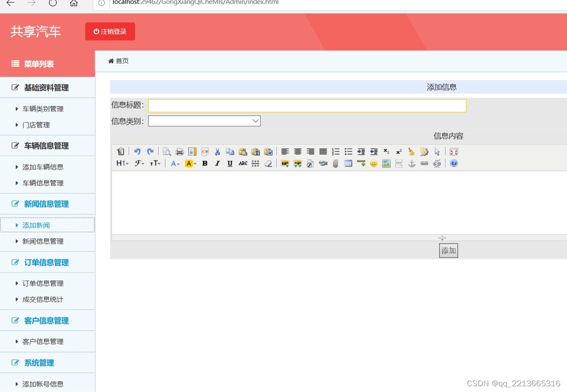Insert a bulleted list
This screenshot has height=392, width=567.
(349, 152)
